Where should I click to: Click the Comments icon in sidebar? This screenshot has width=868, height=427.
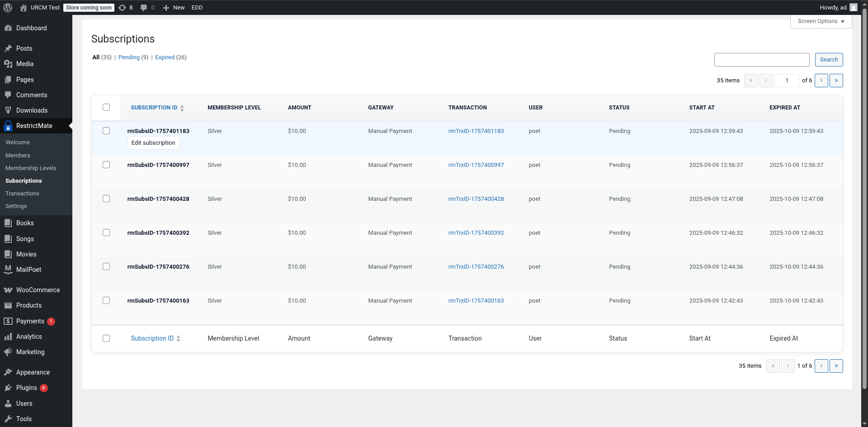pyautogui.click(x=8, y=95)
